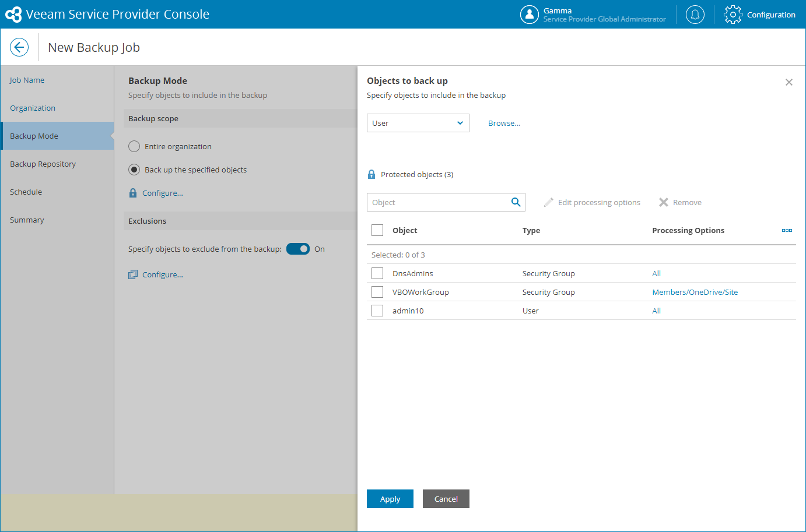Tick the select-all Object header checkbox

point(377,230)
